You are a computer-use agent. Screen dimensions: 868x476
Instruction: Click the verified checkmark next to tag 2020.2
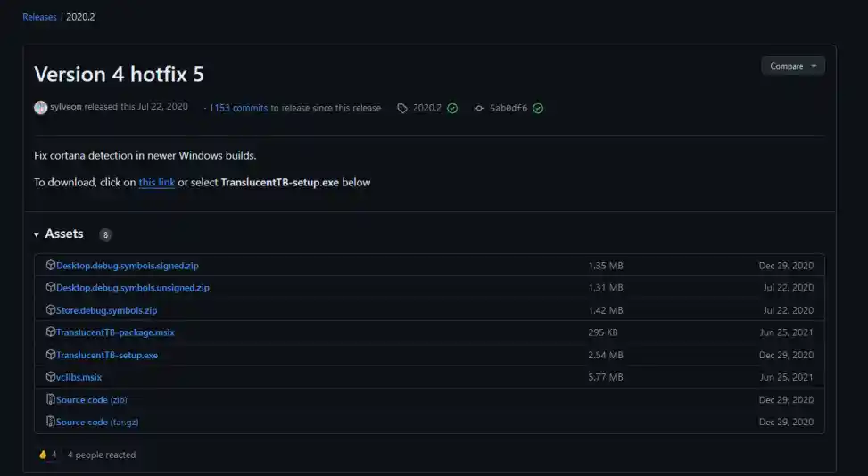452,109
